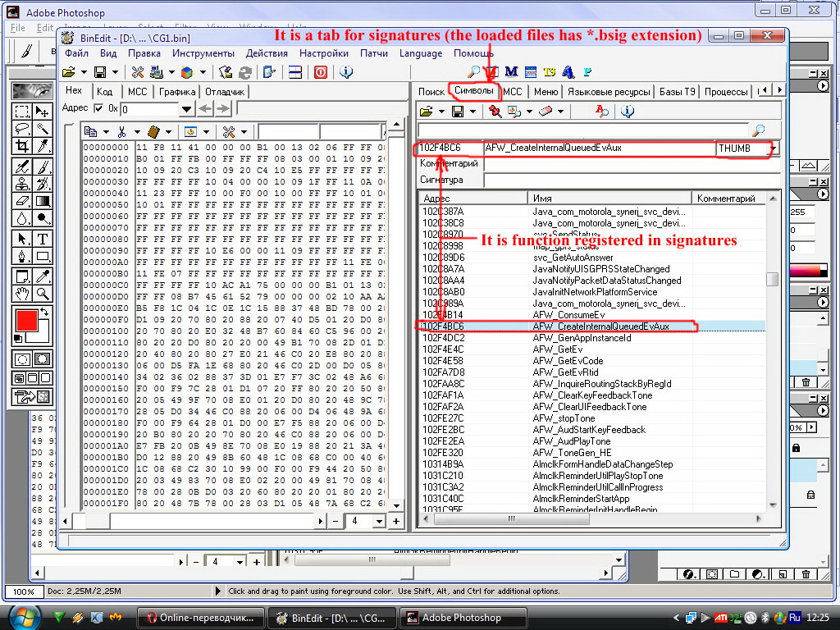Image resolution: width=840 pixels, height=630 pixels.
Task: Click the red foreground color swatch in Photoshop
Action: coord(26,321)
